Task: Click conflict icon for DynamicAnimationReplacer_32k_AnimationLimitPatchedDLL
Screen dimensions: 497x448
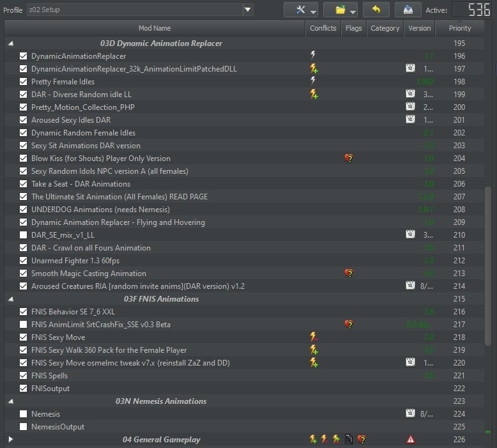Action: pyautogui.click(x=314, y=68)
